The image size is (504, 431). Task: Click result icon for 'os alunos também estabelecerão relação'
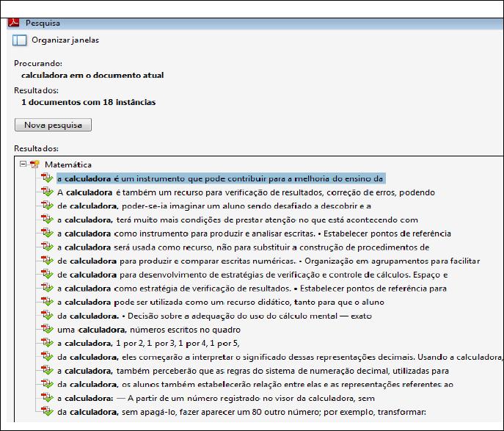(x=47, y=384)
